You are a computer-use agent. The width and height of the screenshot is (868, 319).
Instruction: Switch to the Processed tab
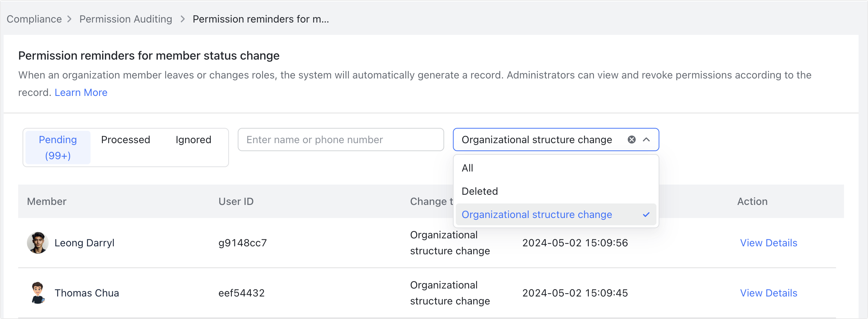(125, 140)
